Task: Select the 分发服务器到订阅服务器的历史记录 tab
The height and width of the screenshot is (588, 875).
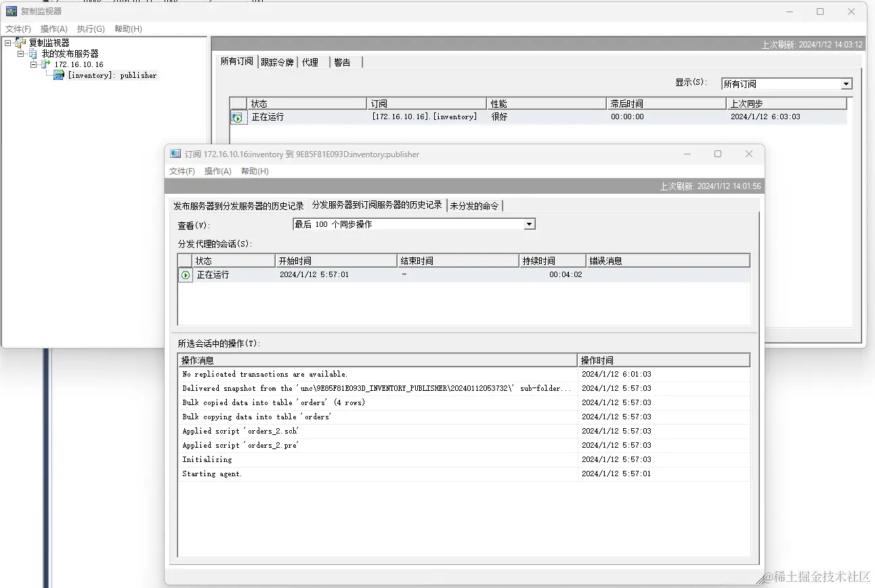Action: pos(377,205)
